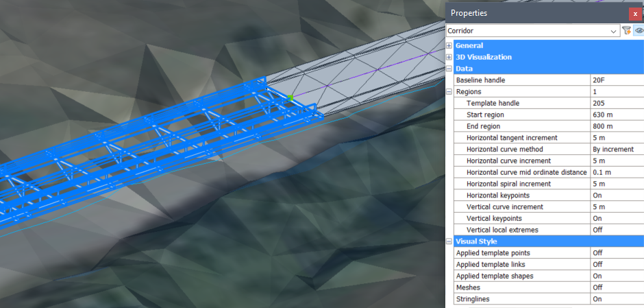Collapse the Regions tree node

pyautogui.click(x=449, y=92)
